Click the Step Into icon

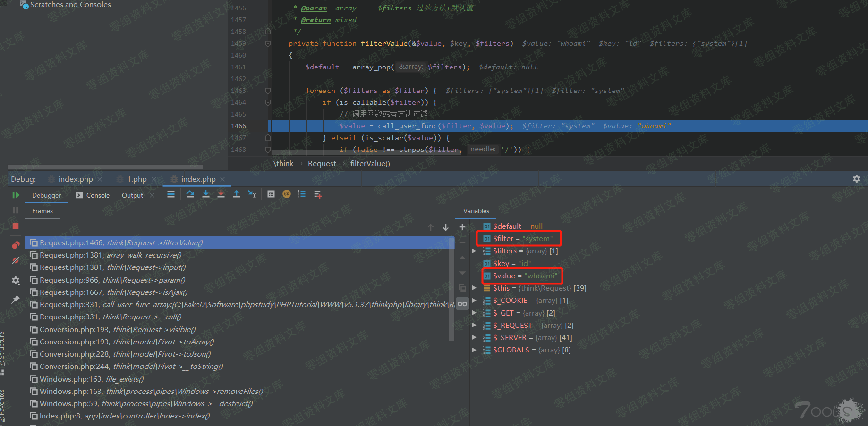(x=206, y=194)
